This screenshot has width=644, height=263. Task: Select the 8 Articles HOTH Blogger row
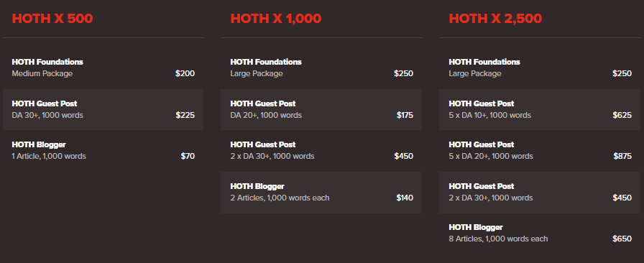pyautogui.click(x=540, y=234)
